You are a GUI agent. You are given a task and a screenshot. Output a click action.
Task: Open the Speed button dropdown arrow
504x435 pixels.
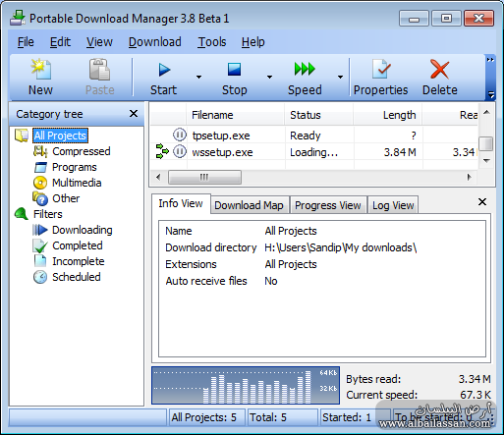340,78
